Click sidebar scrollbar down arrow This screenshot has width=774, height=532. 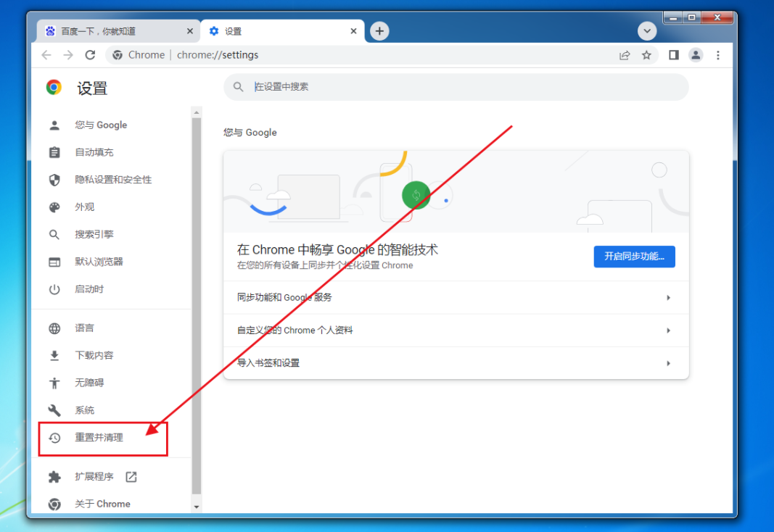[197, 507]
